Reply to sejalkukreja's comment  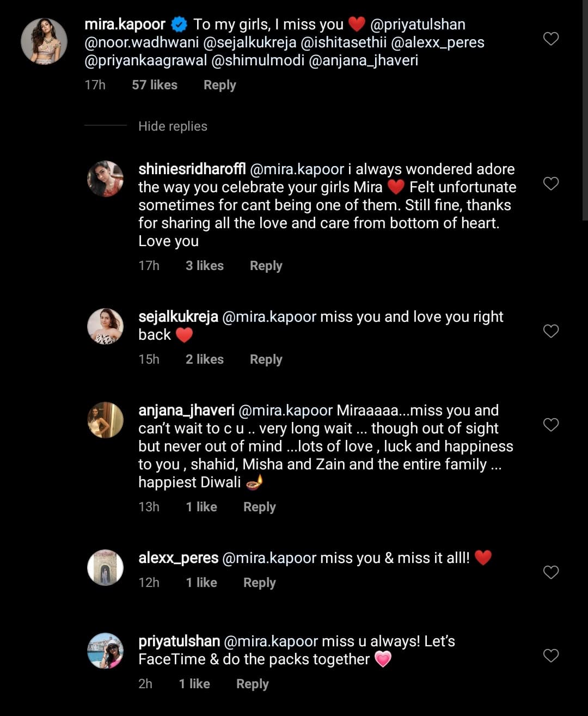point(266,359)
